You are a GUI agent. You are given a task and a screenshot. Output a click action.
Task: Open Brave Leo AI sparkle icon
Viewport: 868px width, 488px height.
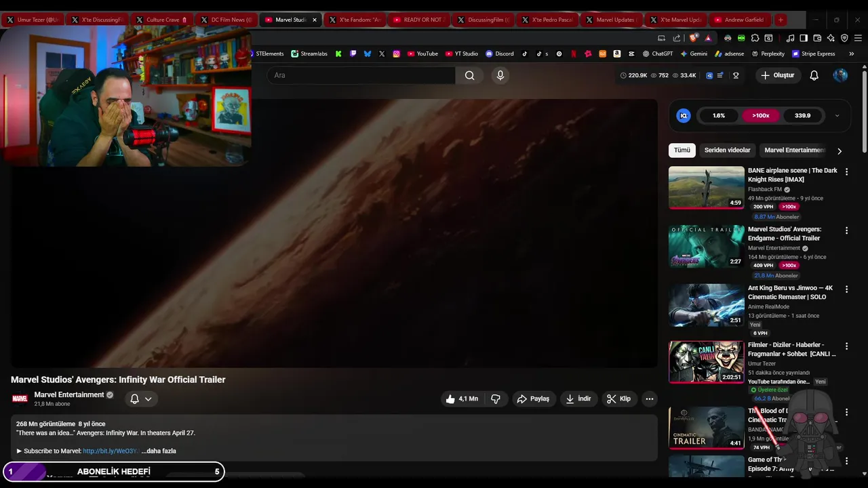(x=831, y=38)
